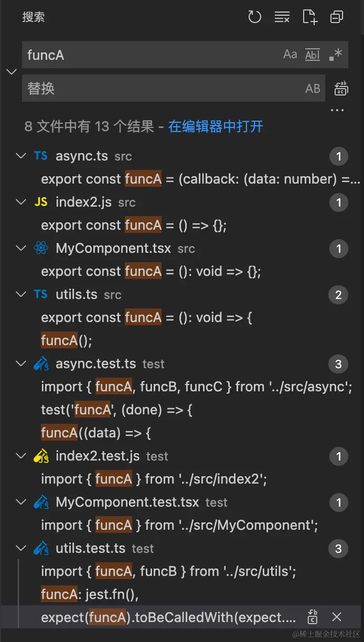Click the test icon beside utils.test.ts
Viewport: 364px width, 642px height.
click(41, 548)
